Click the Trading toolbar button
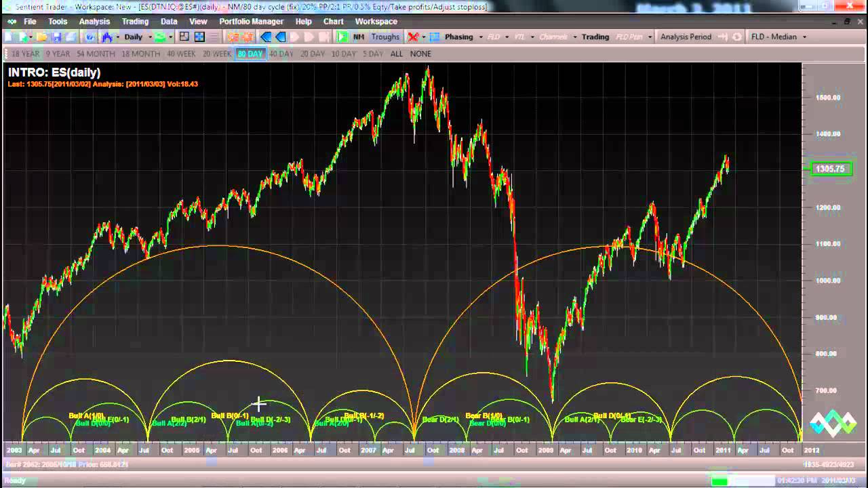The width and height of the screenshot is (868, 488). click(x=595, y=37)
